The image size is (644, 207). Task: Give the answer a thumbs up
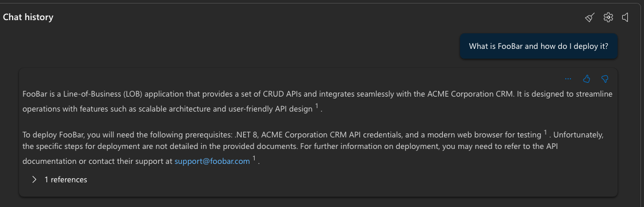586,79
